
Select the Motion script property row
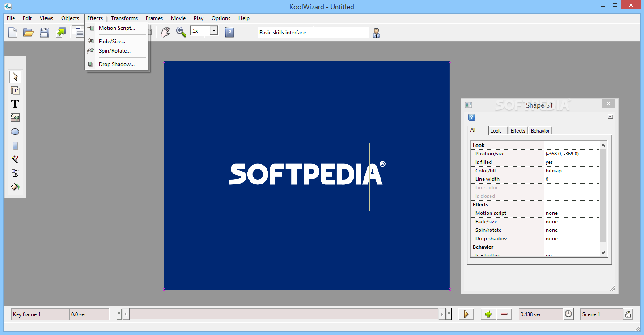[535, 213]
